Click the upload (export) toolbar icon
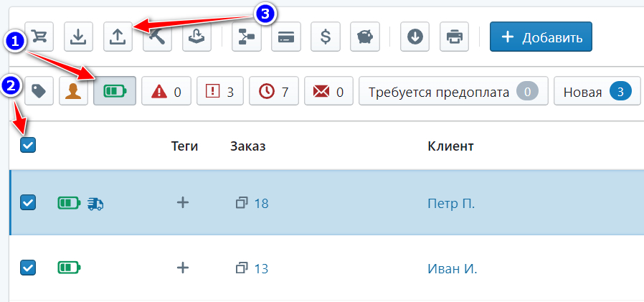Image resolution: width=644 pixels, height=302 pixels. point(118,37)
